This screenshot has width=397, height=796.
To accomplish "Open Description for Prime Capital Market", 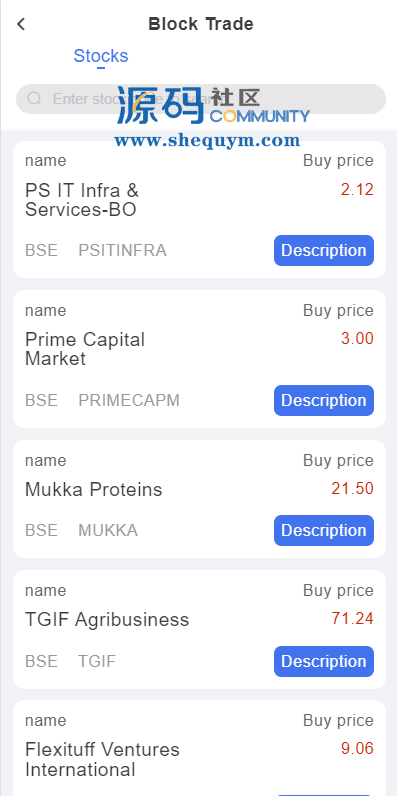I will coord(324,401).
